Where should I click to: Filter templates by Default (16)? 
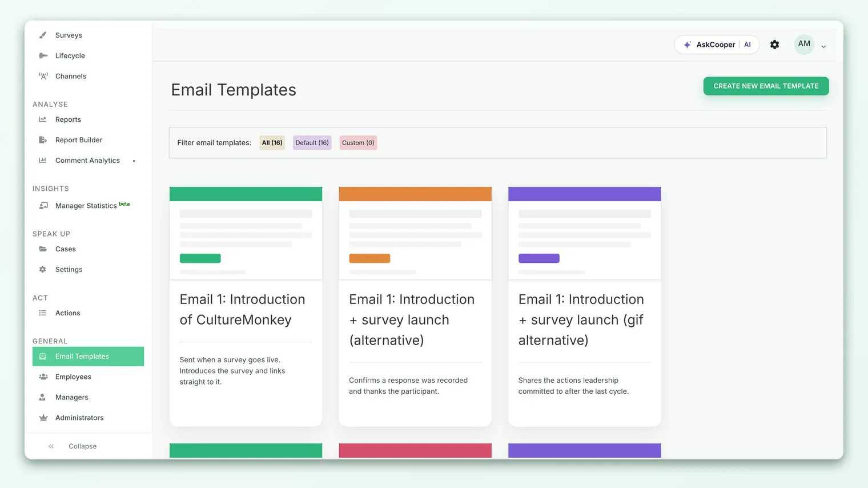(312, 143)
